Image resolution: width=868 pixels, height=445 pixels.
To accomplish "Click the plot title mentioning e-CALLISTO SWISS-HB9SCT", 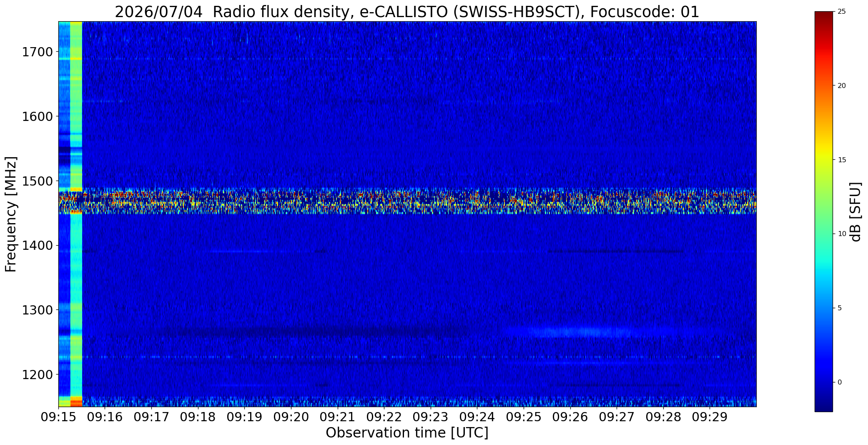I will [x=407, y=12].
